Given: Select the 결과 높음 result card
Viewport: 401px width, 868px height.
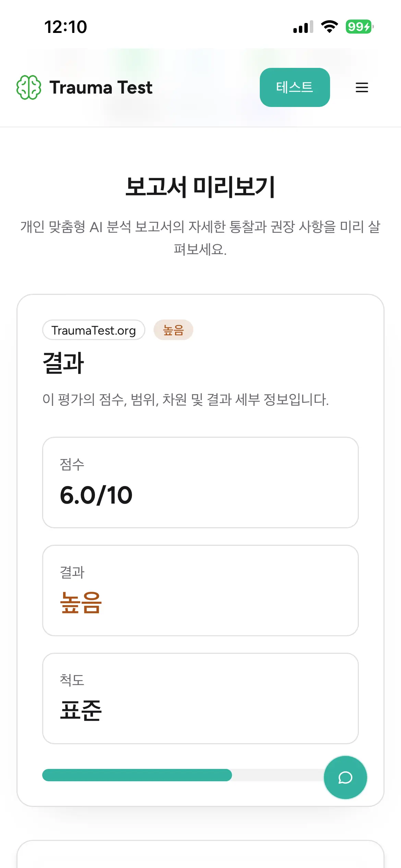Looking at the screenshot, I should (x=200, y=590).
